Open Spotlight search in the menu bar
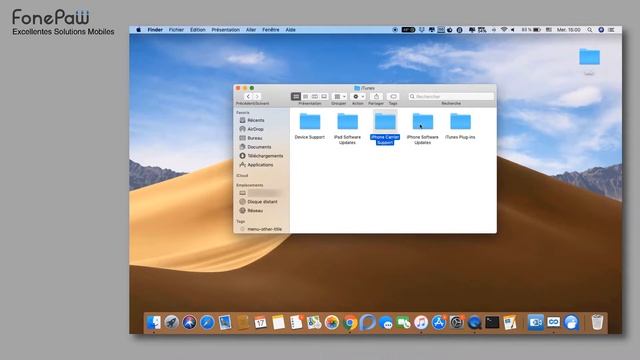The width and height of the screenshot is (640, 360). click(x=590, y=30)
